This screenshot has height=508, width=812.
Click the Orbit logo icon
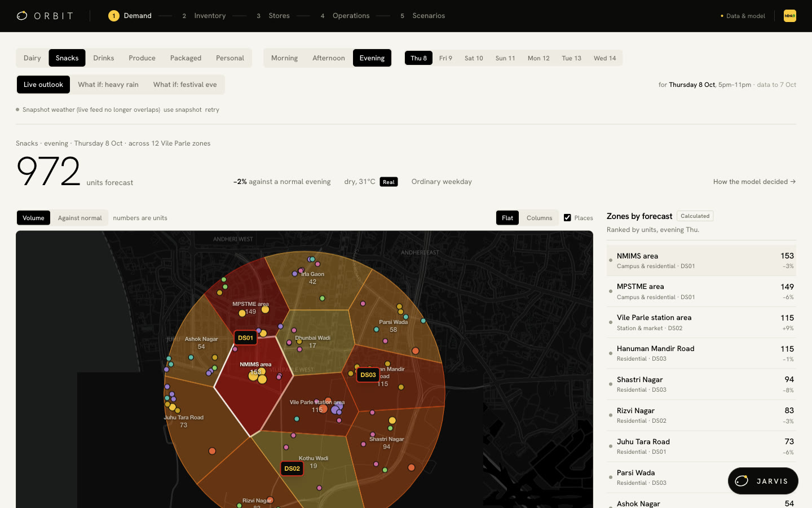22,16
